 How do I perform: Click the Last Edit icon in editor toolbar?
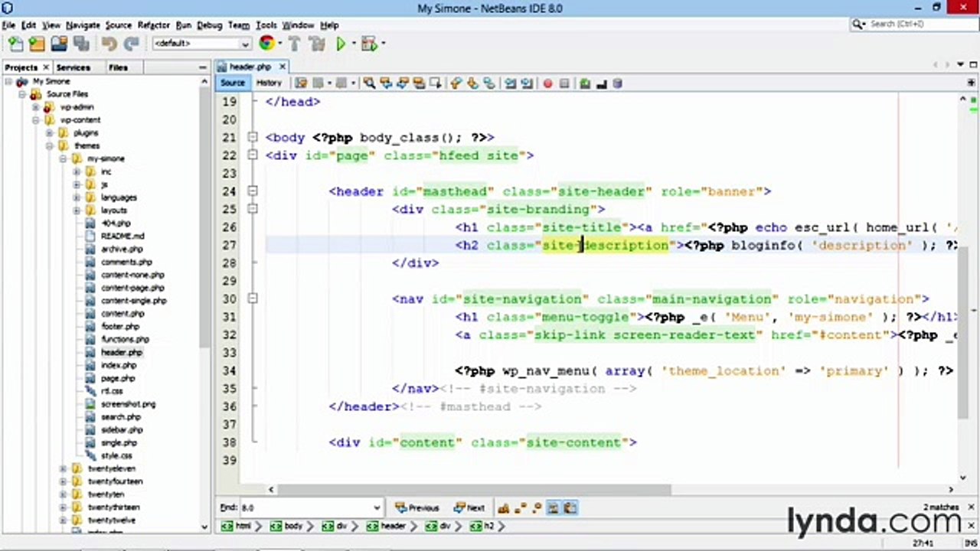point(300,83)
